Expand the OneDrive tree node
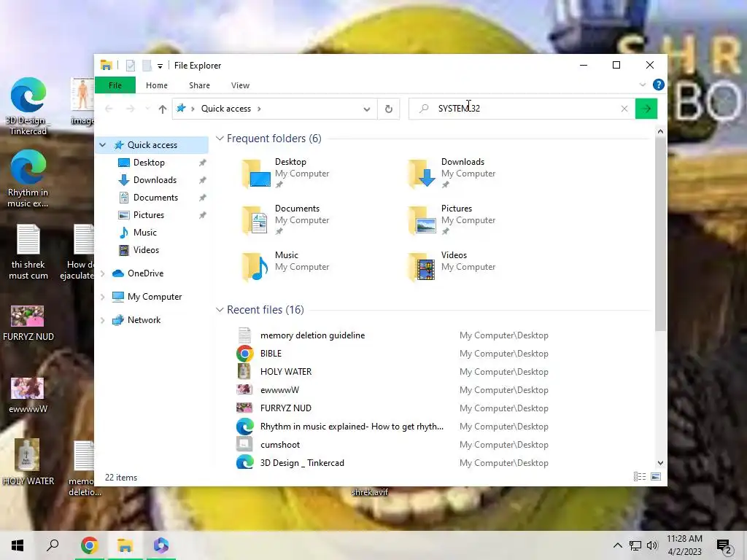Screen dimensions: 747x560 click(102, 273)
